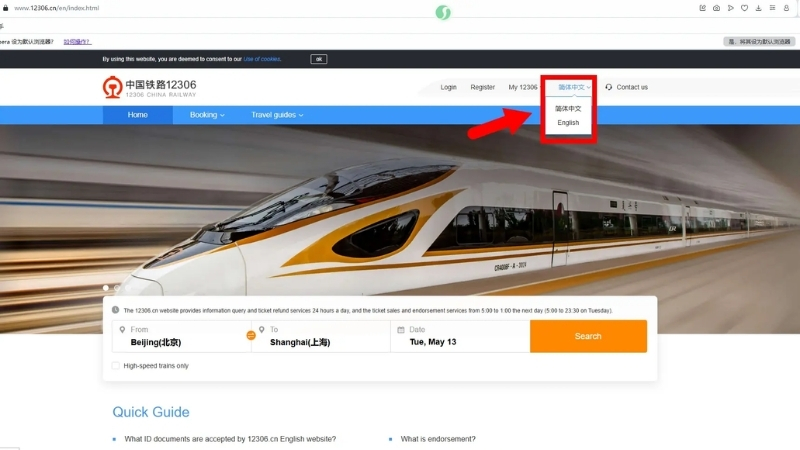Click the green loading icon at top center

[x=443, y=12]
